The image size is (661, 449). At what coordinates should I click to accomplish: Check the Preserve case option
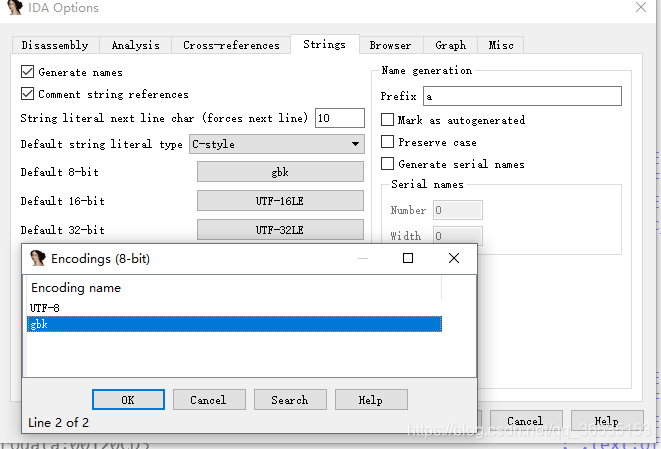[x=387, y=142]
